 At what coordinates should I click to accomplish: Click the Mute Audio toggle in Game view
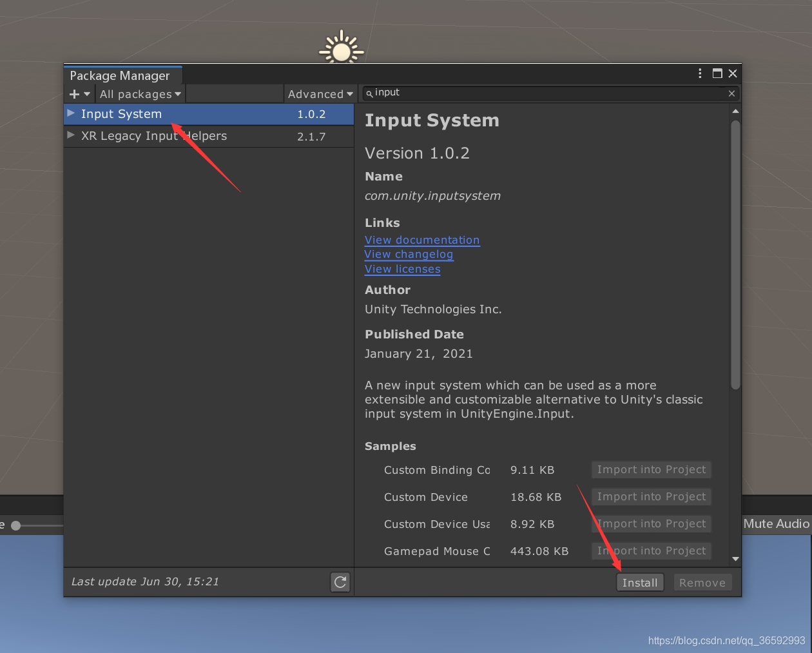[x=777, y=524]
